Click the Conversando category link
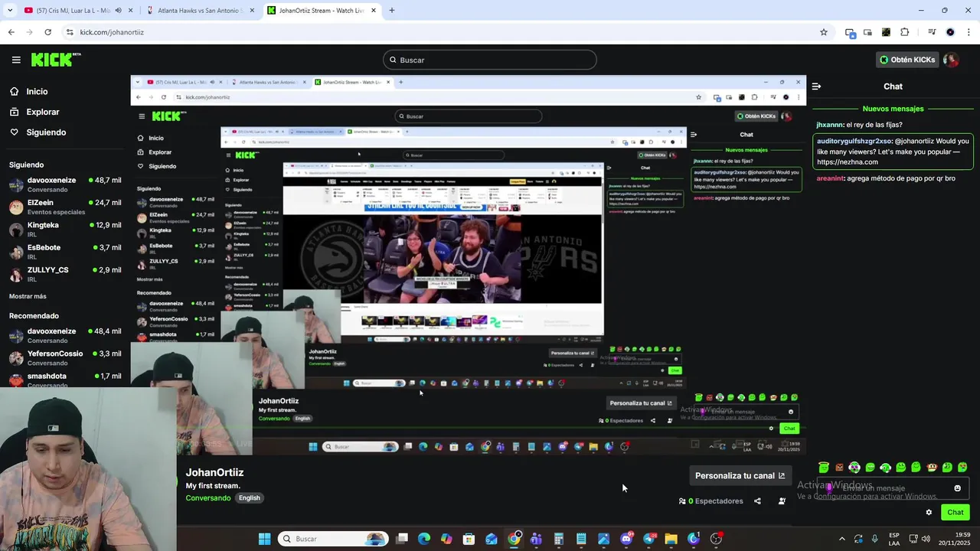980x551 pixels. [x=208, y=497]
